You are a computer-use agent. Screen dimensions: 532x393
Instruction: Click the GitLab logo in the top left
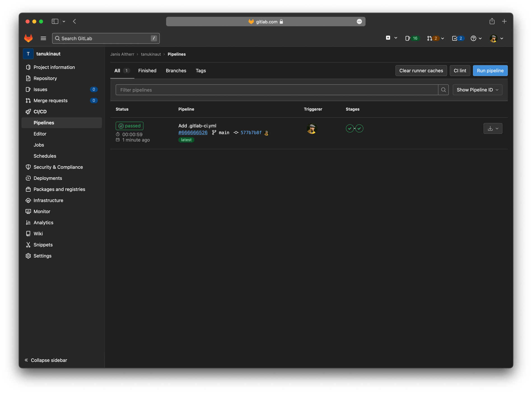(x=28, y=38)
